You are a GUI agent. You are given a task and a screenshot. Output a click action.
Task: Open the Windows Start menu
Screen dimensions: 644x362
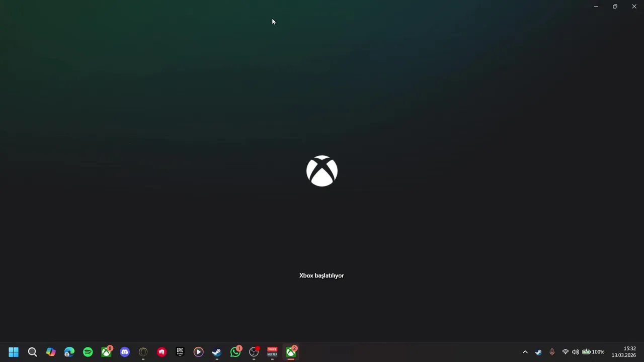14,352
